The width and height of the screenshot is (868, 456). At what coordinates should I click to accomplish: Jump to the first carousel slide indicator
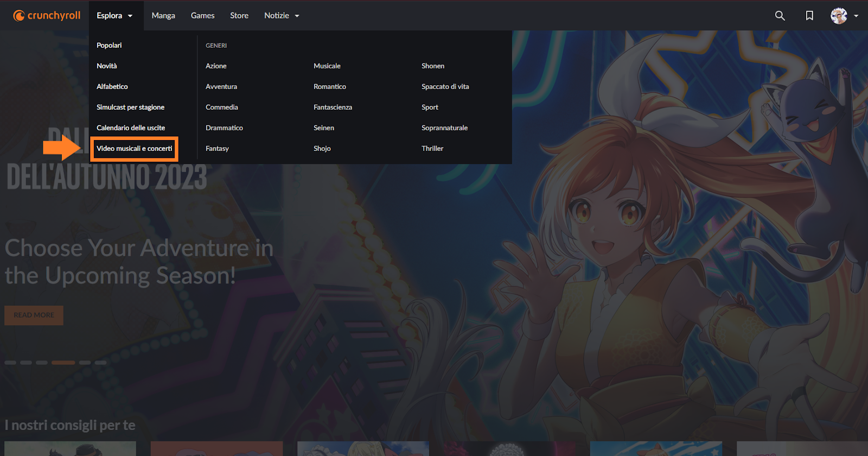click(x=10, y=362)
